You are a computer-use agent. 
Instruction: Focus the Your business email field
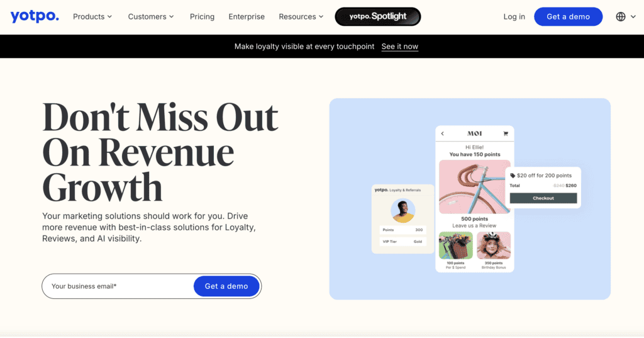pos(119,286)
